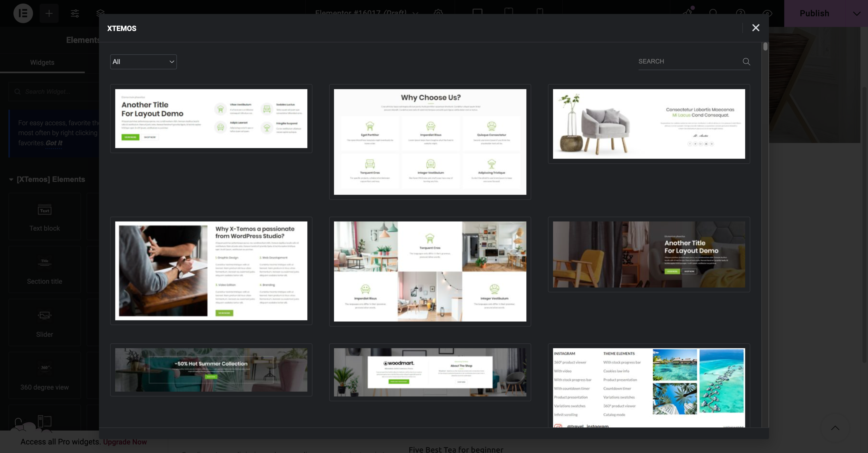Close the XTemos template library
This screenshot has height=453, width=868.
(x=756, y=28)
